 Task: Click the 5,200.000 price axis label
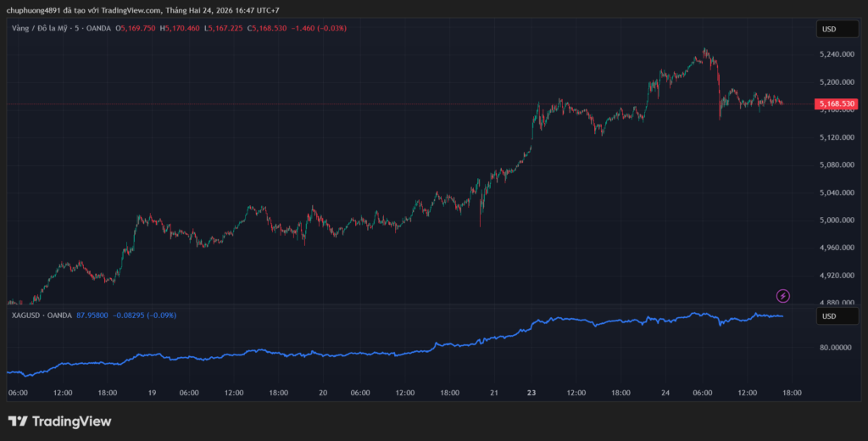click(837, 82)
